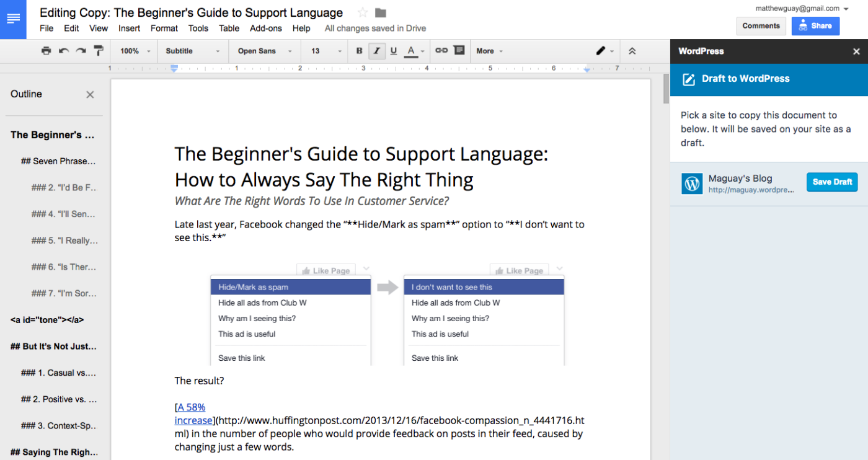Click the subtitle 'What Are The Right Words…'
Image resolution: width=868 pixels, height=460 pixels.
312,201
